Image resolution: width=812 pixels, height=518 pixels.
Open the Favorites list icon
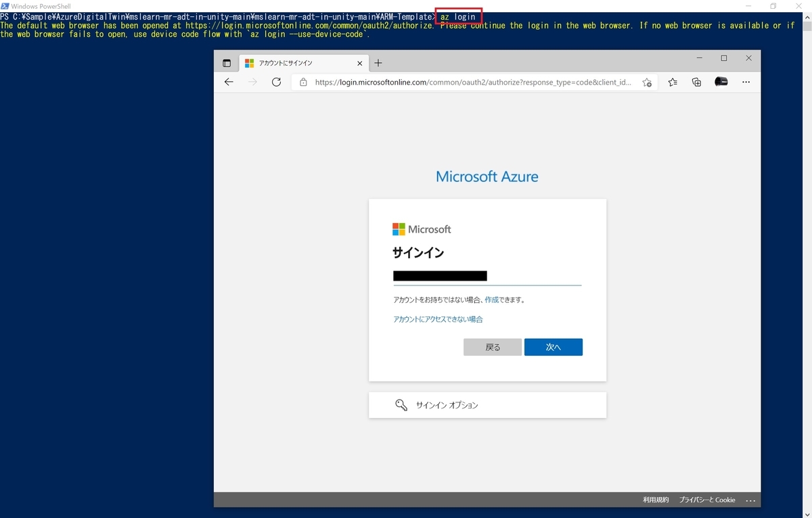coord(672,82)
